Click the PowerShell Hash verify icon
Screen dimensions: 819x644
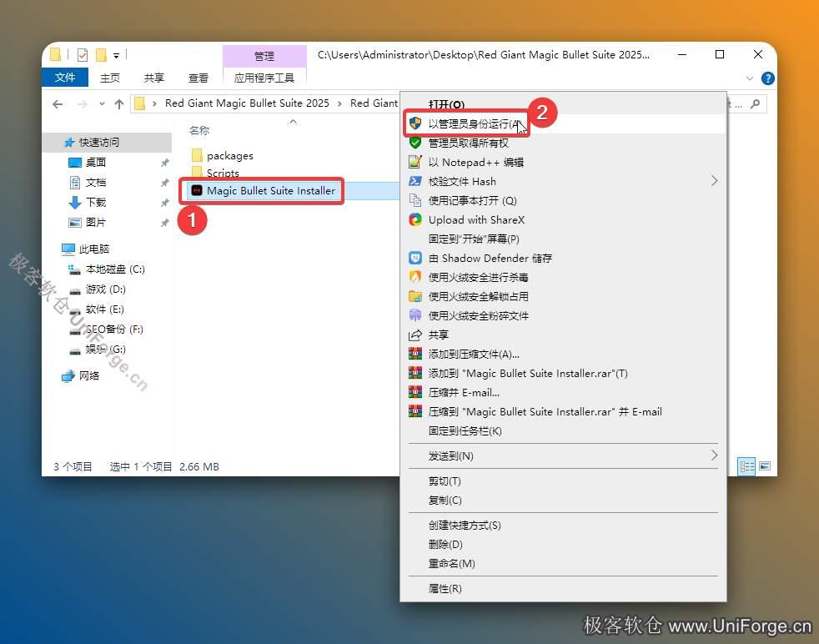(415, 181)
